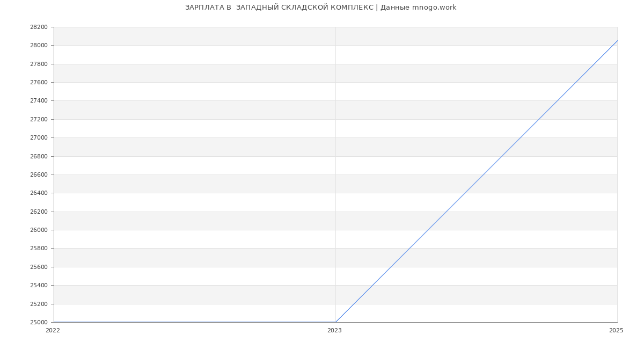This screenshot has height=349, width=644.
Task: Click the 27600 y-axis label
Action: coord(39,82)
